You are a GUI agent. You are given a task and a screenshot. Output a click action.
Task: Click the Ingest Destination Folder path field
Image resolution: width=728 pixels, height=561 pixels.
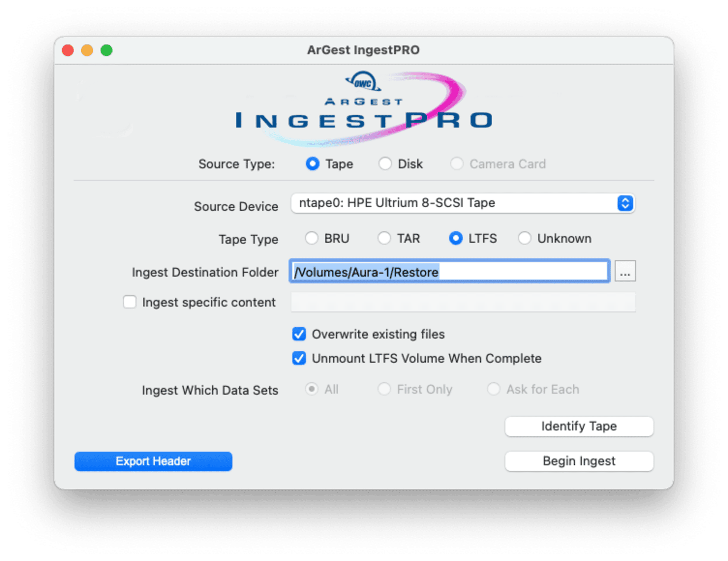point(449,272)
